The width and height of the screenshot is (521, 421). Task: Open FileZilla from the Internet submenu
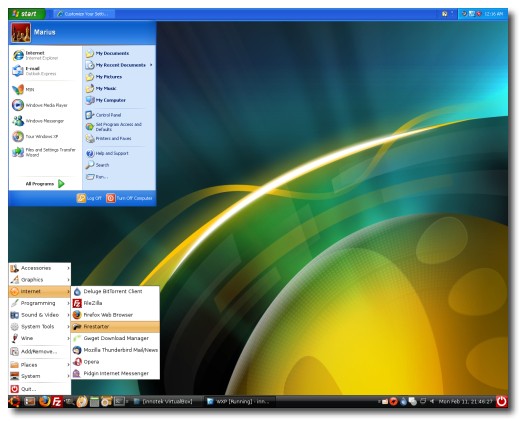[115, 303]
